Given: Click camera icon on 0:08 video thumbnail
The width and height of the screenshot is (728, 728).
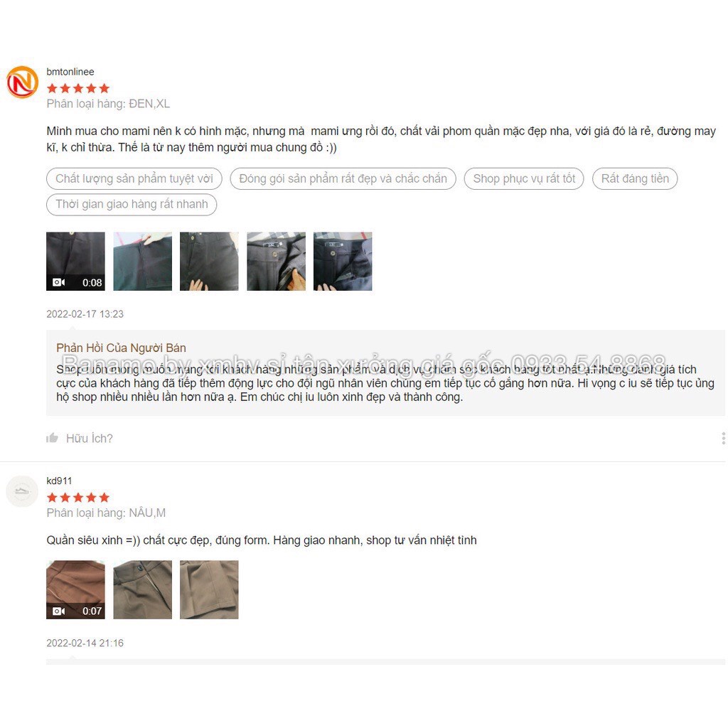Looking at the screenshot, I should 58,282.
